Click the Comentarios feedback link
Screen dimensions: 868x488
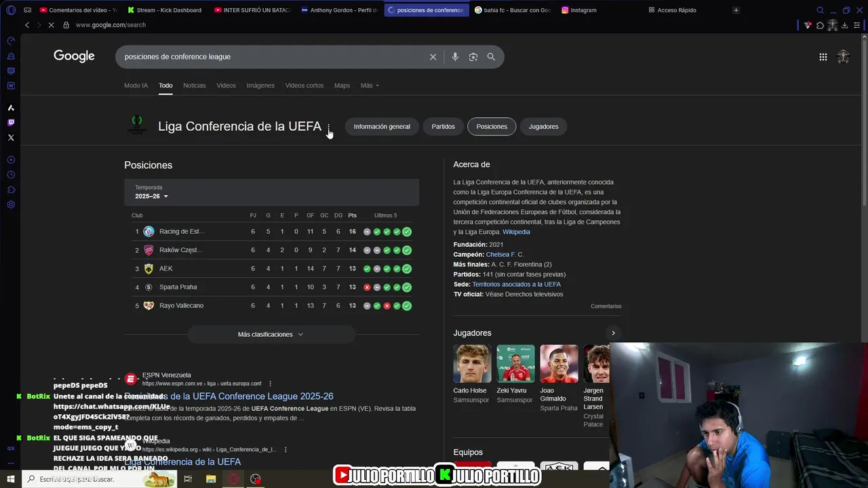[x=606, y=306]
